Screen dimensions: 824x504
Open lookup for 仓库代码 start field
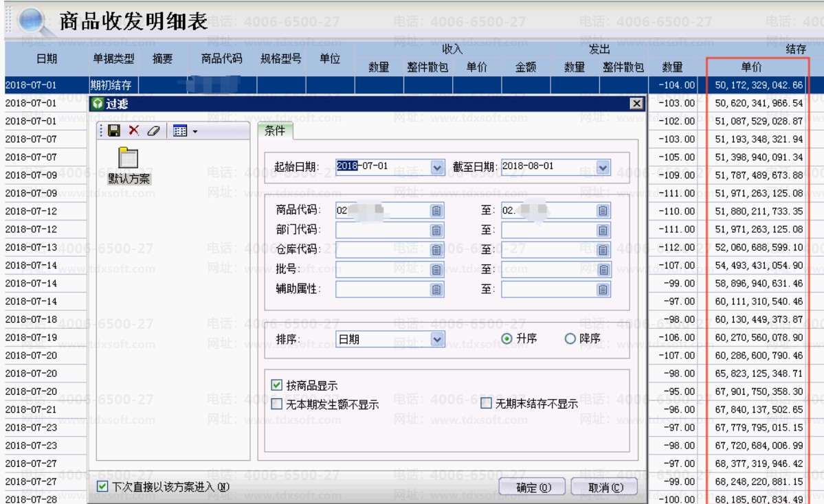click(x=436, y=250)
